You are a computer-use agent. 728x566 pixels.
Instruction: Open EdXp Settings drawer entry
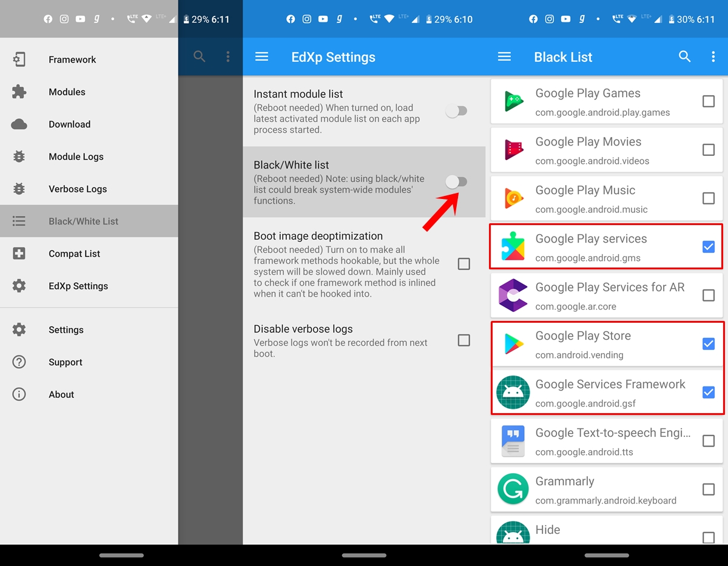pos(89,286)
